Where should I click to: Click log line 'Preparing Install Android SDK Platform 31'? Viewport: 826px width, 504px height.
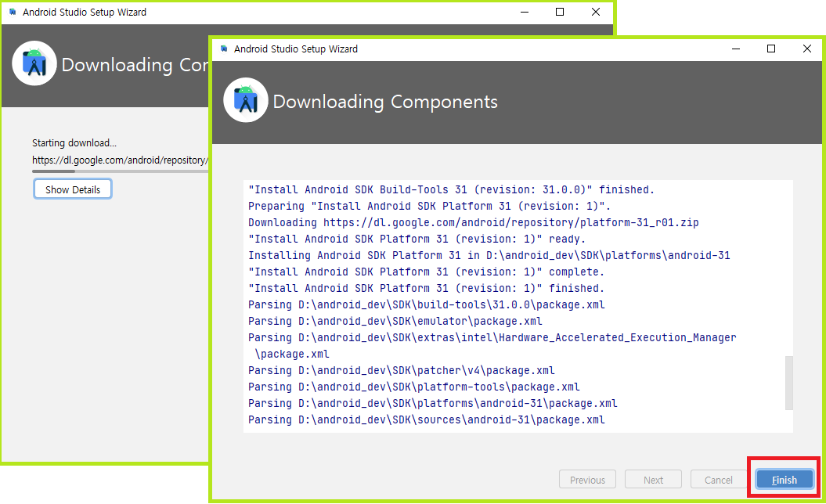[429, 206]
